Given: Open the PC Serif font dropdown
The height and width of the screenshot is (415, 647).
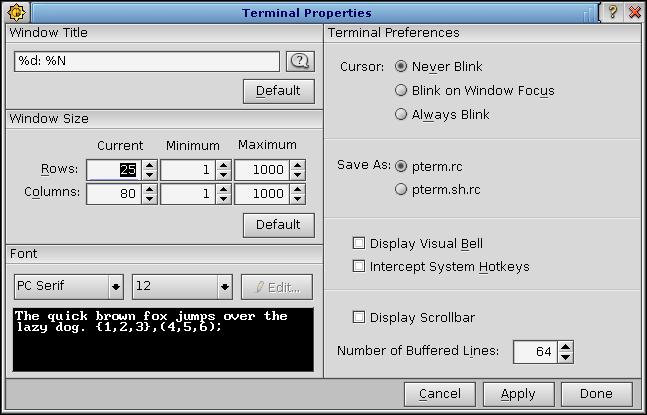Looking at the screenshot, I should pyautogui.click(x=69, y=288).
